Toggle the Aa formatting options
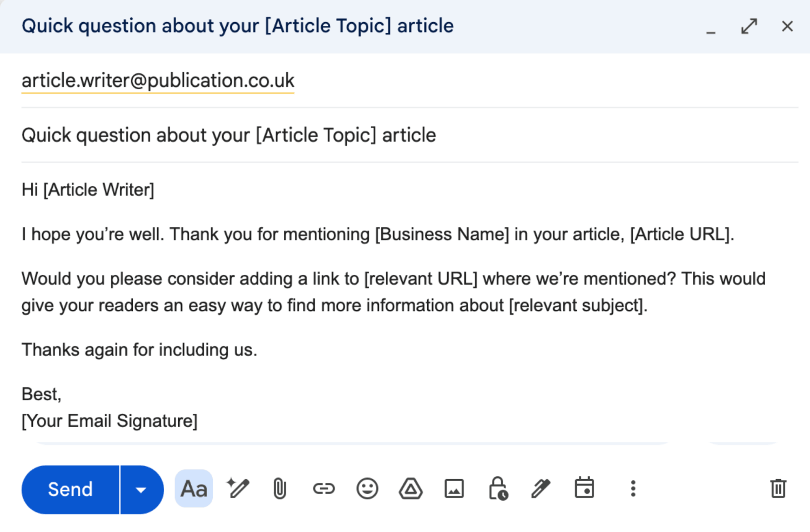The height and width of the screenshot is (532, 810). pyautogui.click(x=194, y=489)
